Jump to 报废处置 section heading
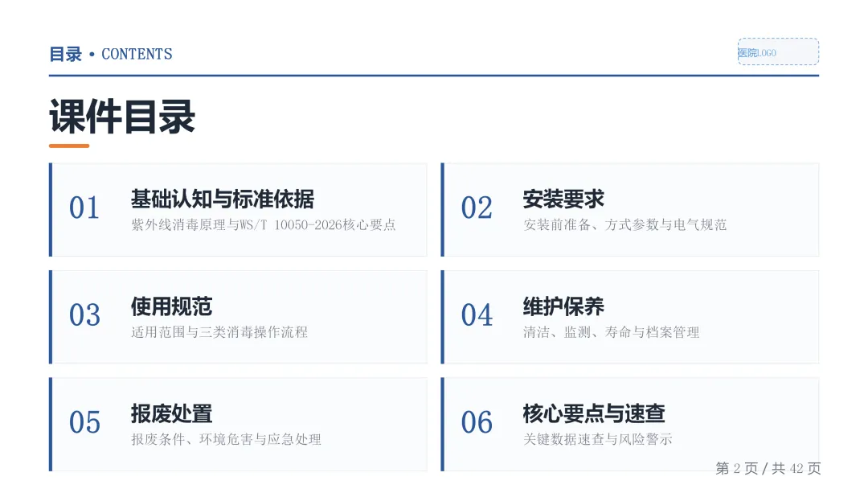Screen dimensions: 868x489 tap(172, 413)
